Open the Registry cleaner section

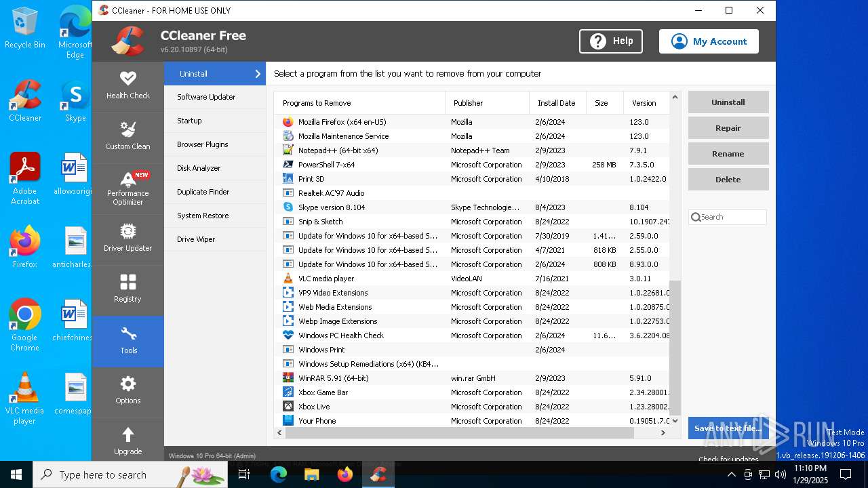point(127,289)
